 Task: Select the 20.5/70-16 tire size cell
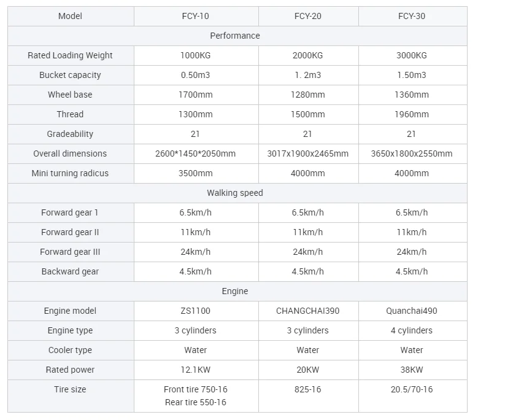point(411,389)
